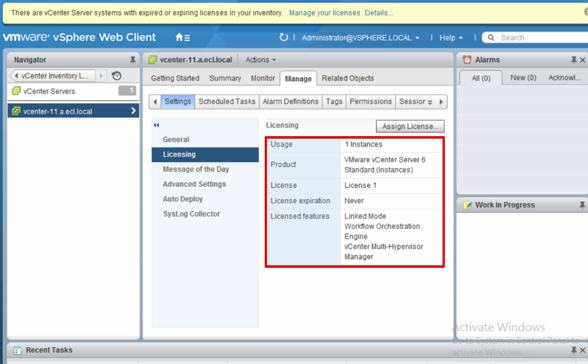The image size is (588, 364).
Task: Click the Recent Tasks clipboard icon
Action: [x=17, y=350]
